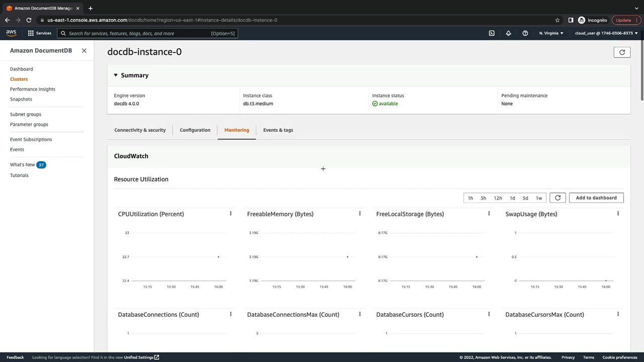
Task: Set the time range to 1h
Action: (x=470, y=198)
